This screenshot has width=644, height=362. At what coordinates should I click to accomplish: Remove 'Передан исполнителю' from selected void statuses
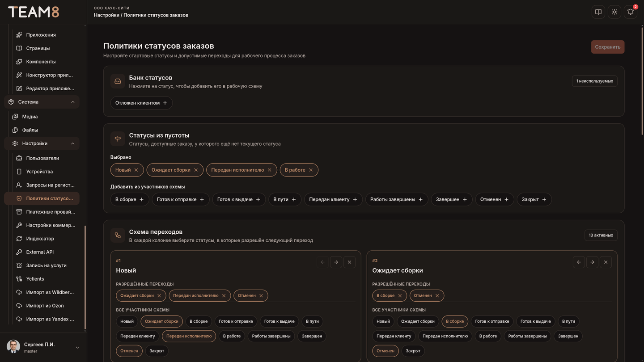click(x=269, y=170)
